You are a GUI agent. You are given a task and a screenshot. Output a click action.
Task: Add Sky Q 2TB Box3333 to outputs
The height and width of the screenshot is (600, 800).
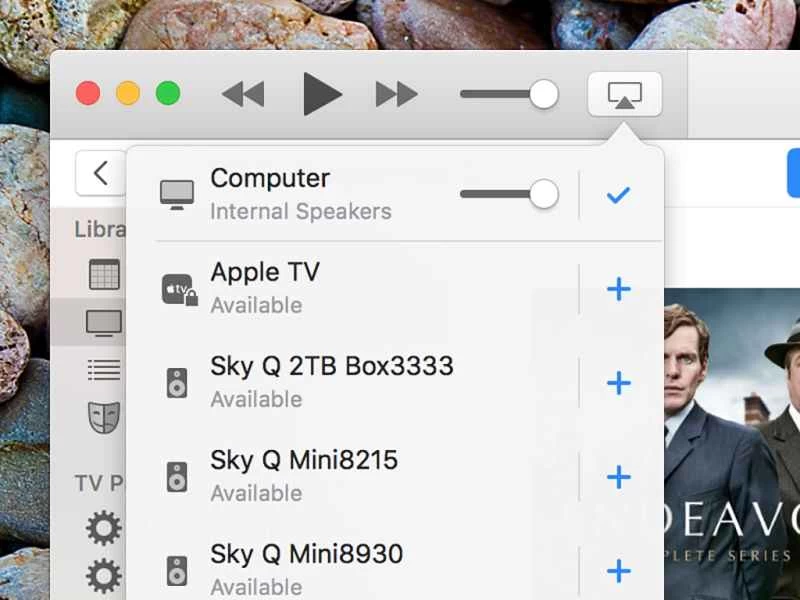pos(618,383)
